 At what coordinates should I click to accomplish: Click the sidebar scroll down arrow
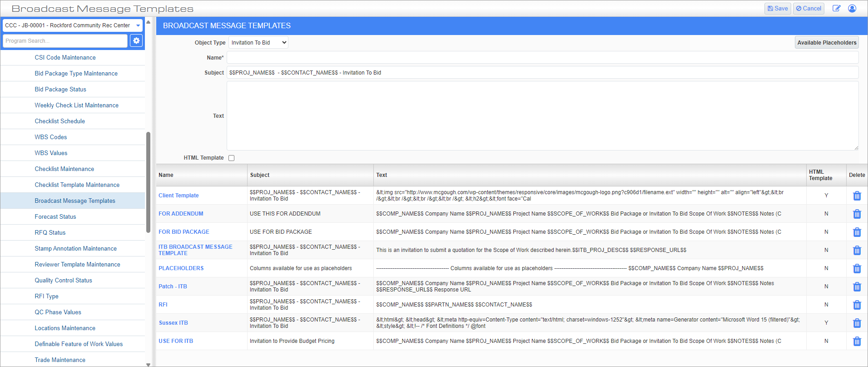[148, 364]
